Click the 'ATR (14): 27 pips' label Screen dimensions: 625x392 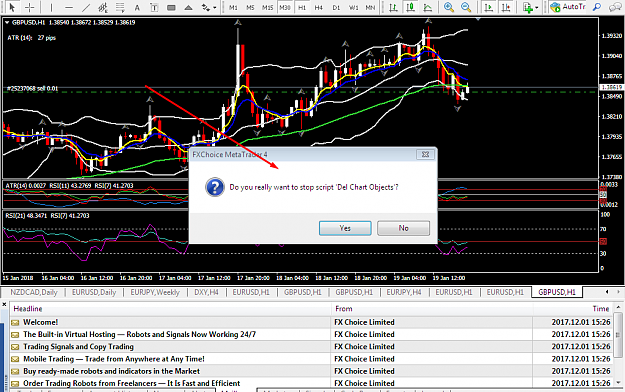point(31,38)
